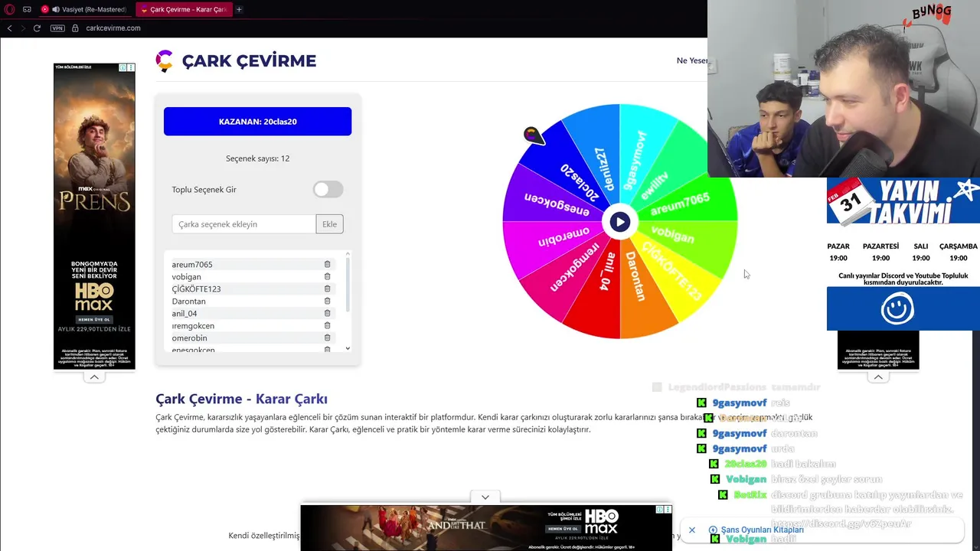
Task: Switch to the Vasiyet (Re-Mastered) tab
Action: 85,9
